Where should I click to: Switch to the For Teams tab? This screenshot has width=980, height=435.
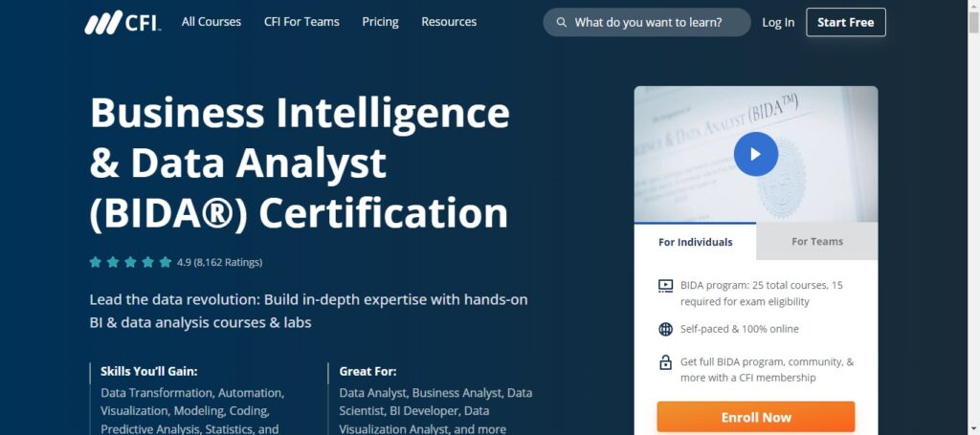coord(816,242)
